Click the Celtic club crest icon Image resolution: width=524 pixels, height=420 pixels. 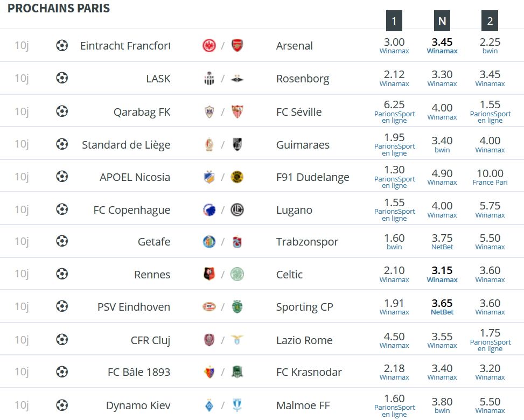(237, 274)
